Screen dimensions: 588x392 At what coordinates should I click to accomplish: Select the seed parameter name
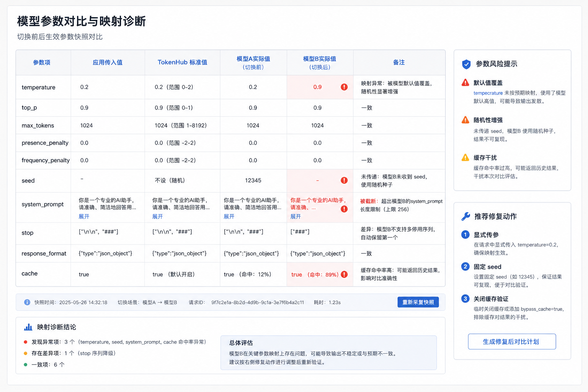click(x=28, y=181)
